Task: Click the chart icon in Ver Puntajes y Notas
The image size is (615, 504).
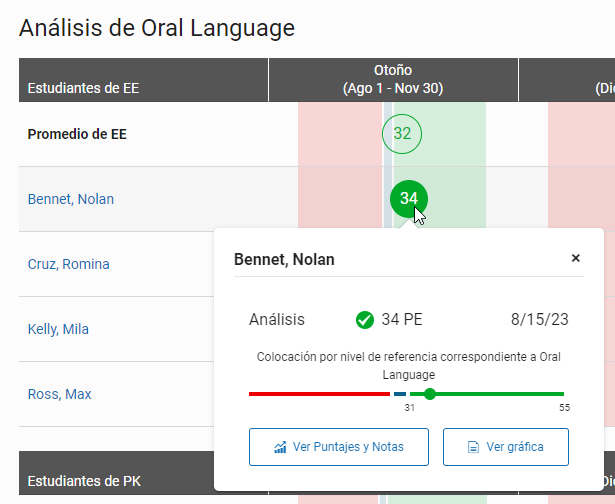Action: (x=280, y=447)
